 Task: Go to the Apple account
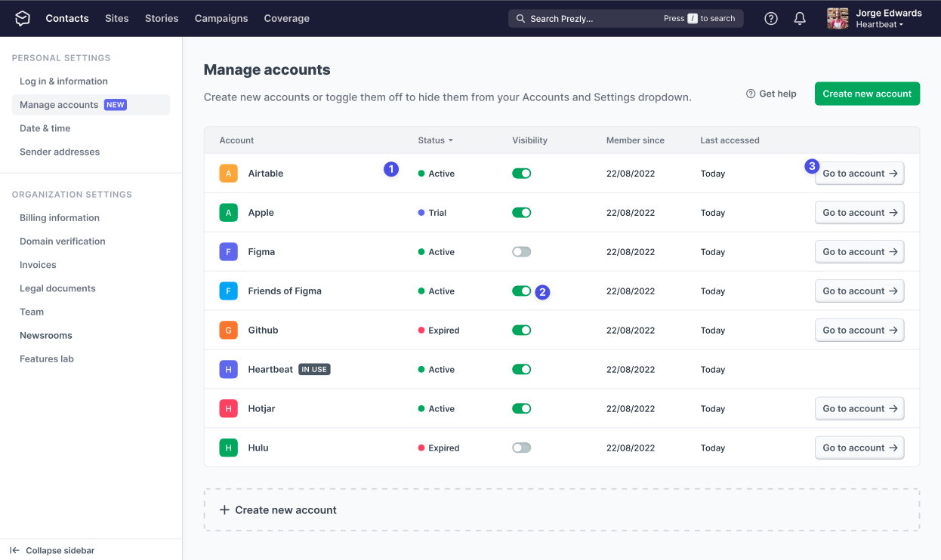859,213
